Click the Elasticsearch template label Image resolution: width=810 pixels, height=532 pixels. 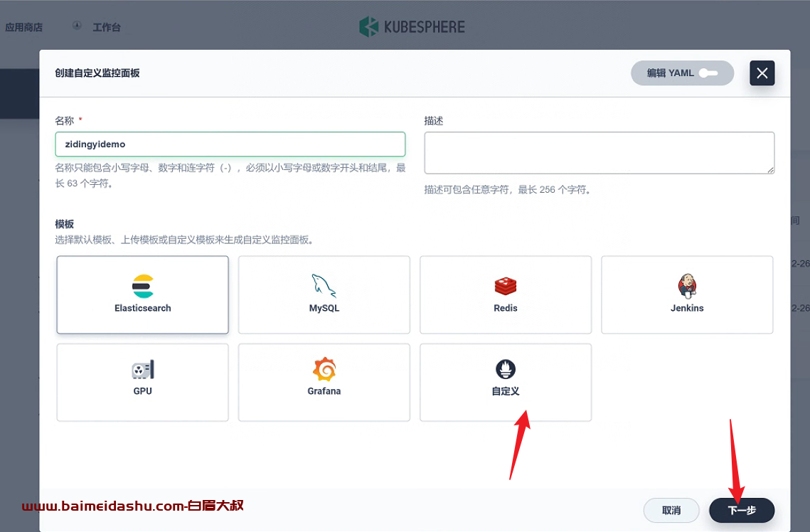coord(142,309)
